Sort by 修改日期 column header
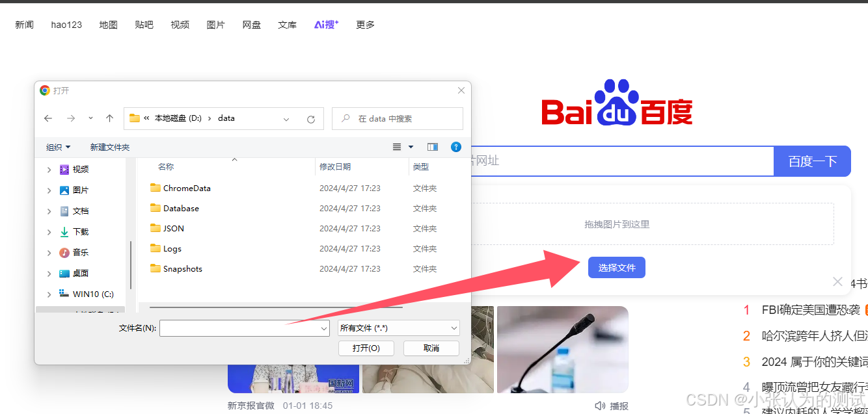The image size is (868, 414). point(335,167)
